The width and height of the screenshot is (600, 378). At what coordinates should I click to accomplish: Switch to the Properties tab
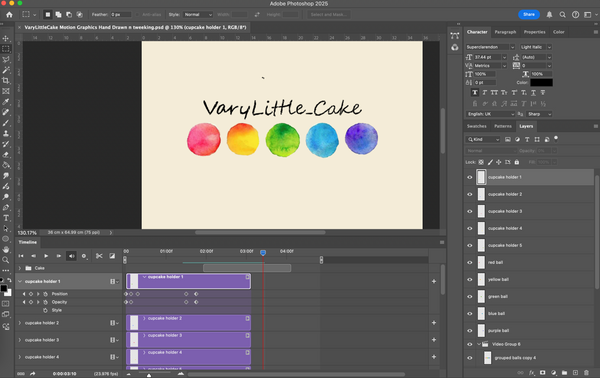(x=534, y=32)
